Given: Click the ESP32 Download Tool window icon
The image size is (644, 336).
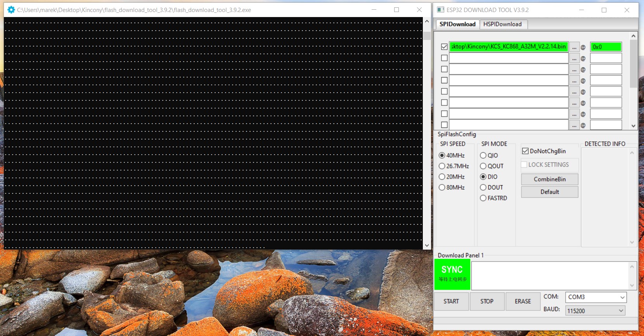Looking at the screenshot, I should point(440,10).
